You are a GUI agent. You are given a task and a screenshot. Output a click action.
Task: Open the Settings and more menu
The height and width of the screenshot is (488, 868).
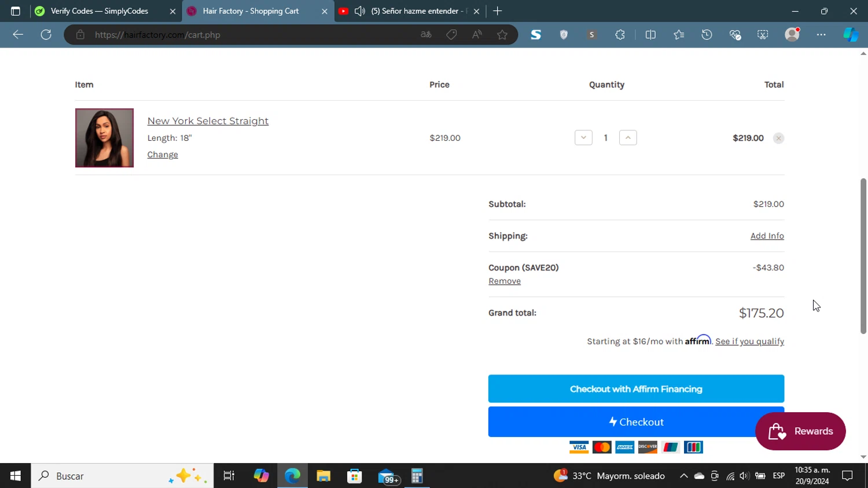[821, 35]
